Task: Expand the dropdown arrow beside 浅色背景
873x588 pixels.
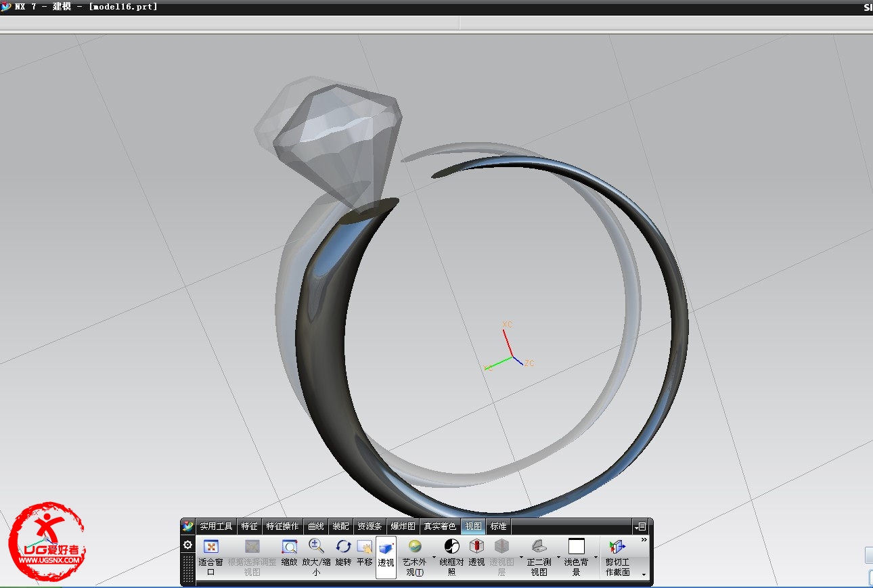Action: [x=596, y=558]
